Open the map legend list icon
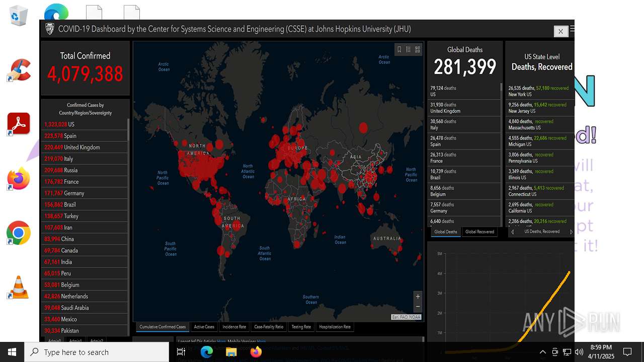 tap(409, 49)
